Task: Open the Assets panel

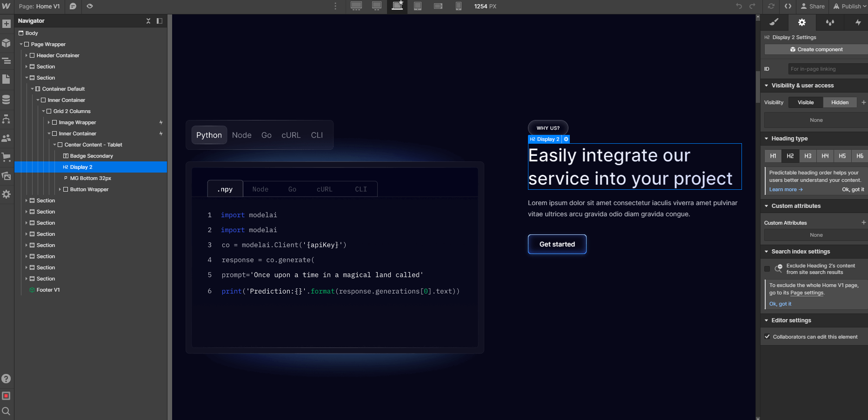Action: pos(7,176)
